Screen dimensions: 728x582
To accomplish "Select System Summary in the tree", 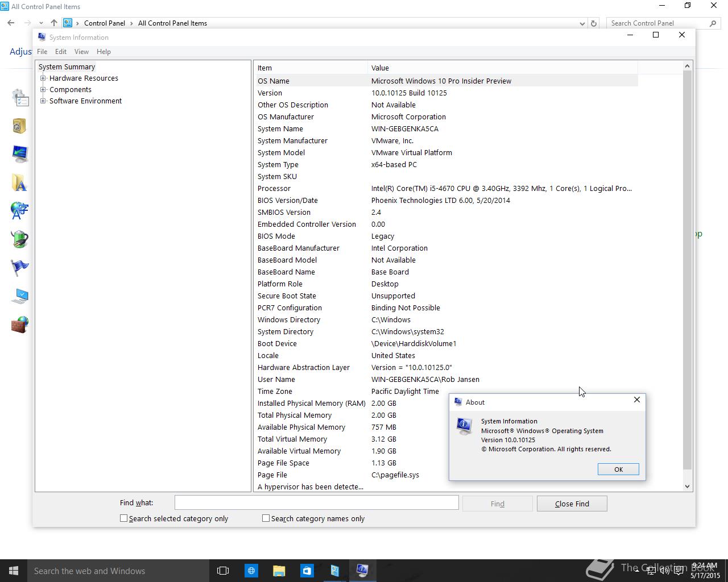I will [67, 66].
